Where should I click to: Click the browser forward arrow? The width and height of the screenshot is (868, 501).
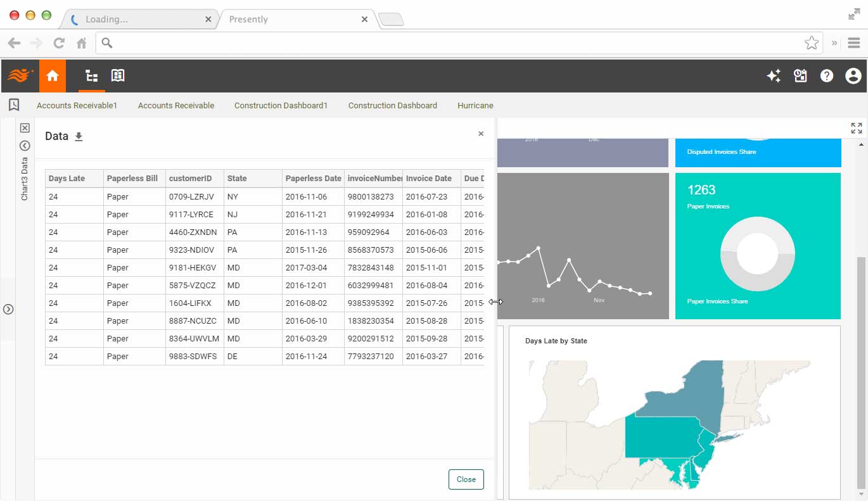(x=36, y=43)
